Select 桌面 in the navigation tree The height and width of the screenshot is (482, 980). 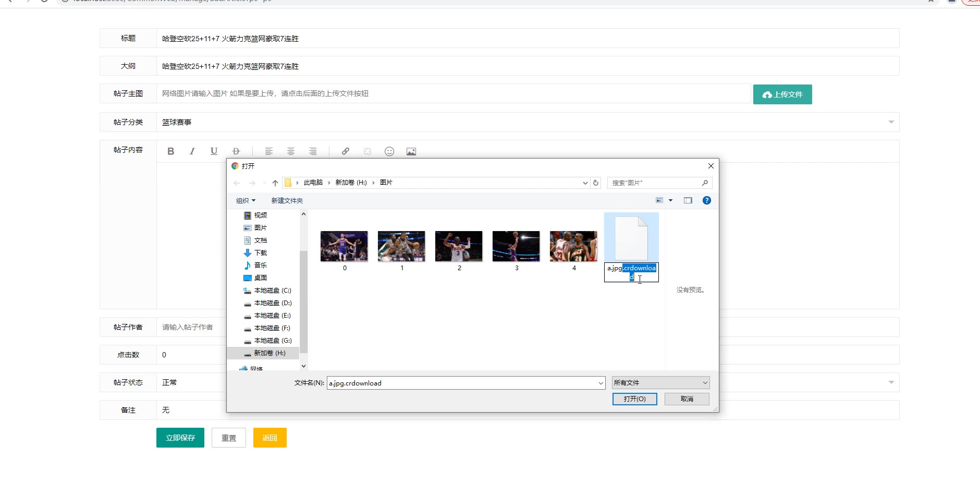point(261,278)
